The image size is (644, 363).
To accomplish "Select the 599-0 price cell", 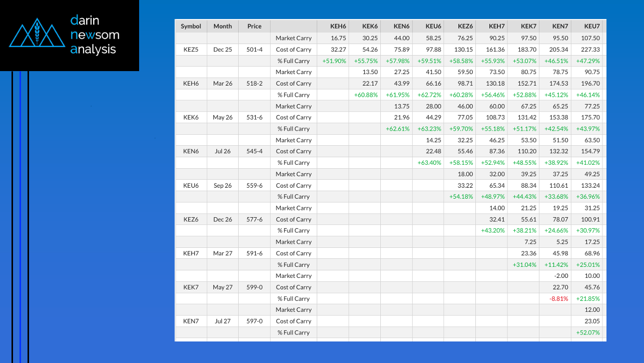I will click(254, 287).
